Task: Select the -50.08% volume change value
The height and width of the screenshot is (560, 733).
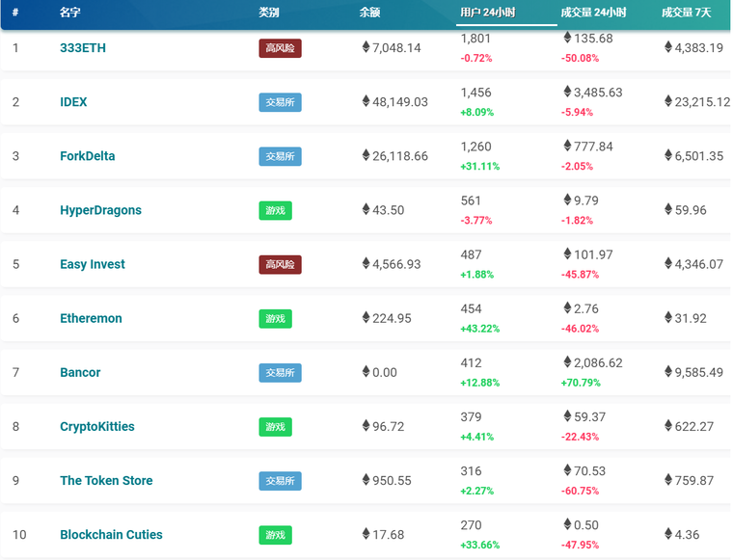Action: point(581,59)
